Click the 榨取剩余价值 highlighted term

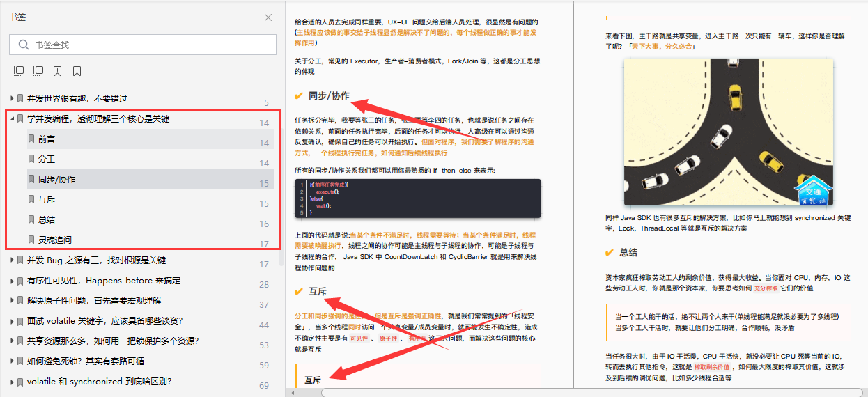click(712, 367)
